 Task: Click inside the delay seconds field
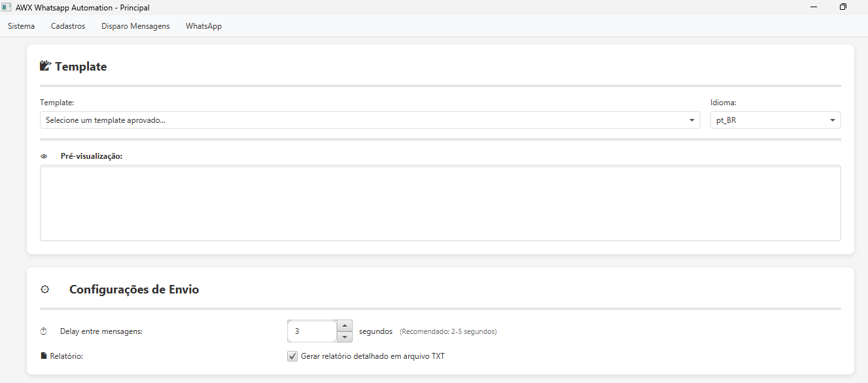[x=313, y=331]
